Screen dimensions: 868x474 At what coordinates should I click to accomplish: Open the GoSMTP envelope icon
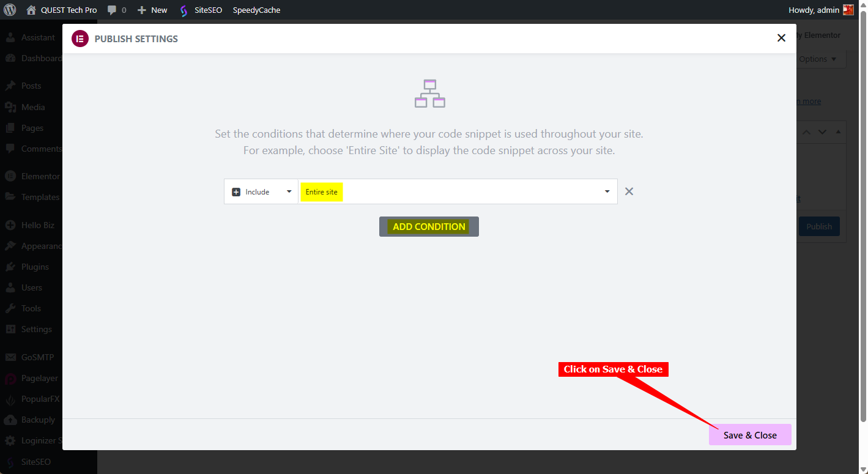[x=10, y=357]
